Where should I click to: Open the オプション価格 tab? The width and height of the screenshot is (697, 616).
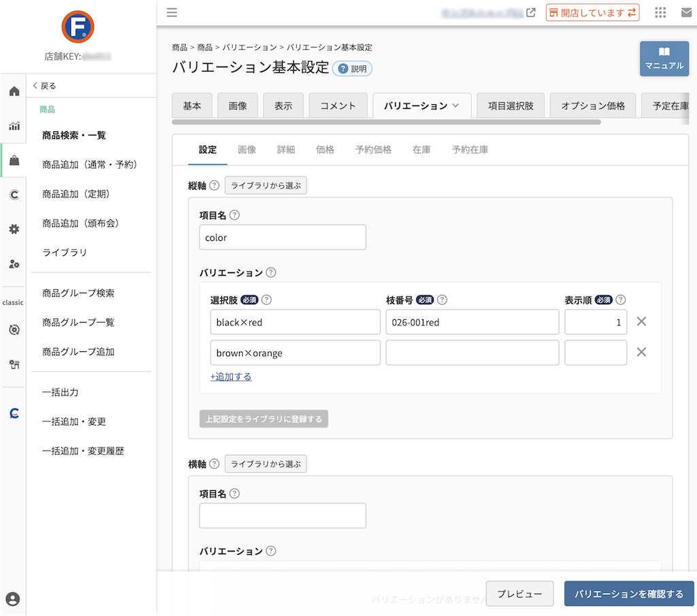593,106
